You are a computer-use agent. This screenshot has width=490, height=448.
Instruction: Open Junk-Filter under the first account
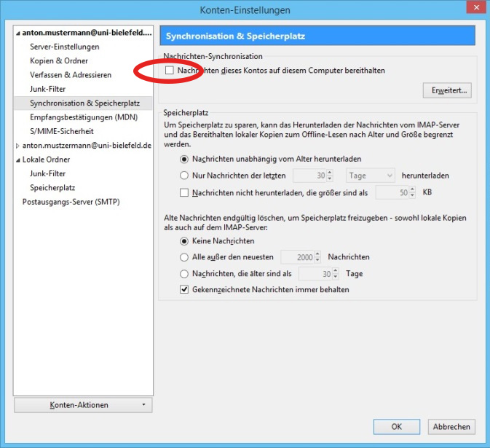pyautogui.click(x=47, y=89)
